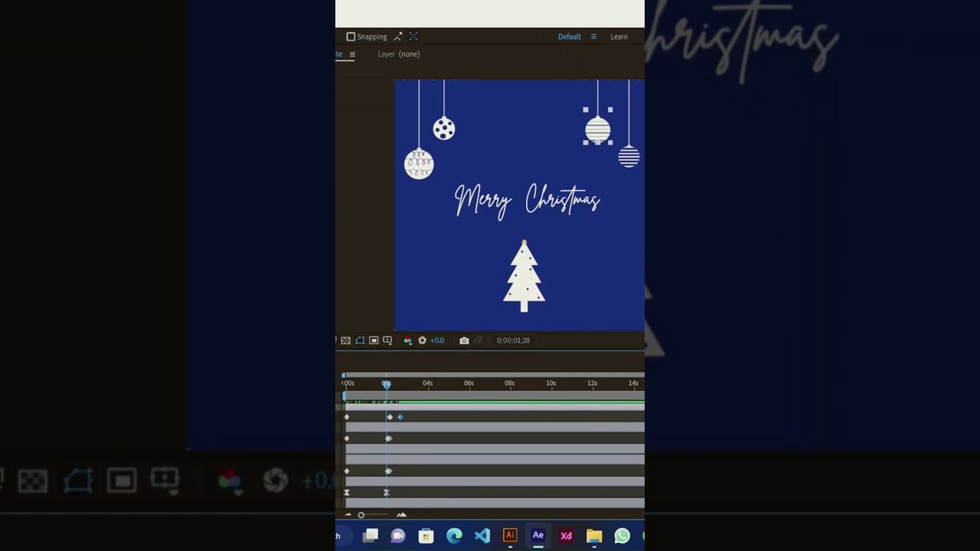The height and width of the screenshot is (551, 980).
Task: Click the selected striped ornament with handles
Action: [x=598, y=129]
